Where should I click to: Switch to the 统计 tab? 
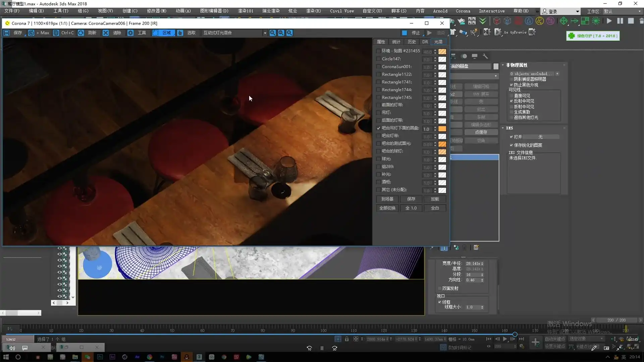click(396, 42)
